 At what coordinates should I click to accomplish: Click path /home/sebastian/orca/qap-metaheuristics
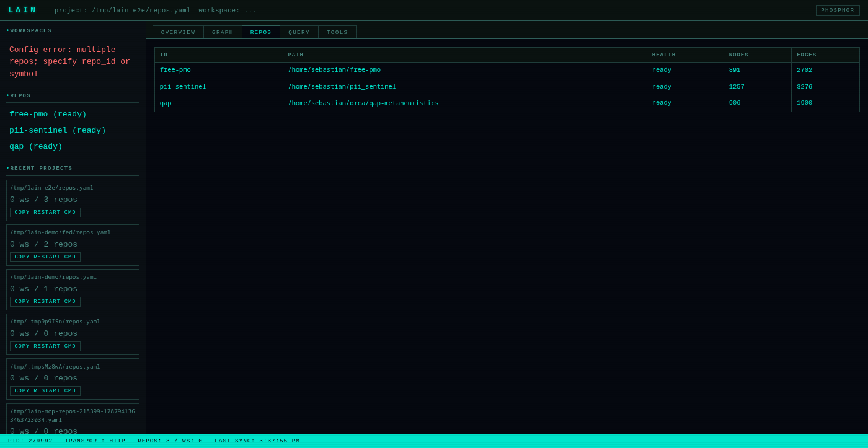pyautogui.click(x=363, y=103)
